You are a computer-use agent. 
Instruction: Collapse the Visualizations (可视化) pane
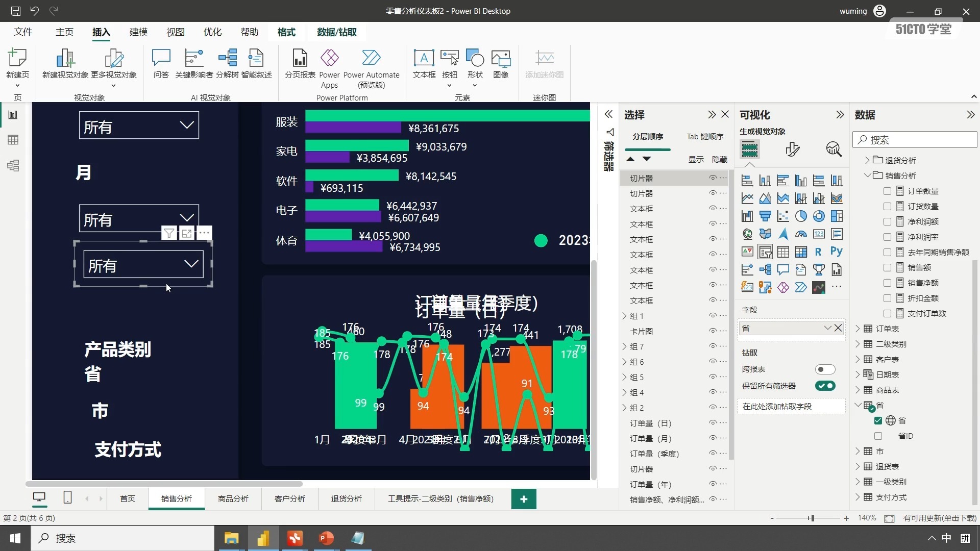(x=840, y=115)
